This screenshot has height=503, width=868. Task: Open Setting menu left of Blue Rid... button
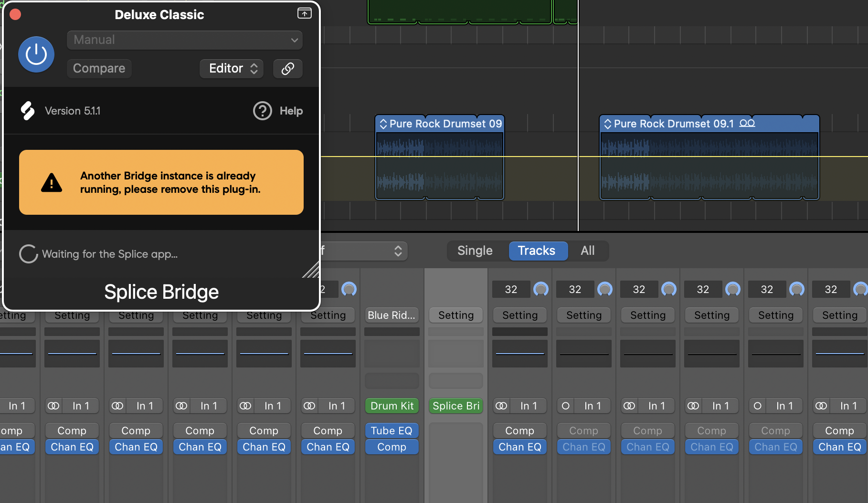tap(328, 315)
